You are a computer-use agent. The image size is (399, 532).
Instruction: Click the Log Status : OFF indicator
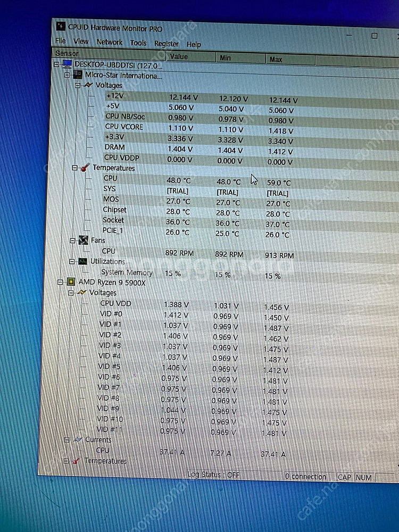[x=213, y=475]
